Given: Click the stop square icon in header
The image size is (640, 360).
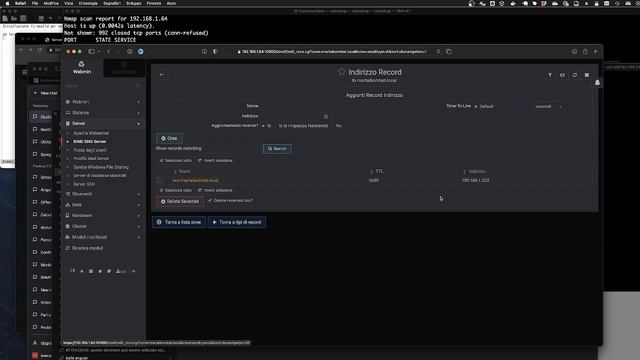Looking at the screenshot, I should coord(587,75).
